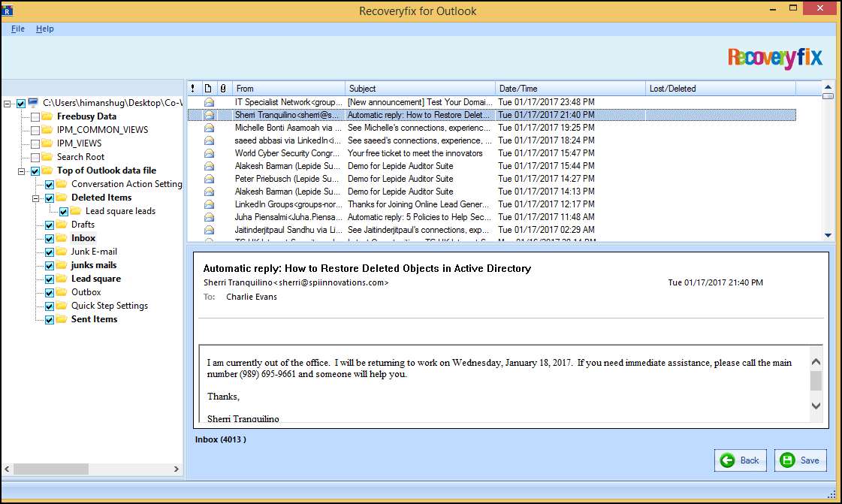Check the Freebusy Data folder checkbox

coord(35,117)
